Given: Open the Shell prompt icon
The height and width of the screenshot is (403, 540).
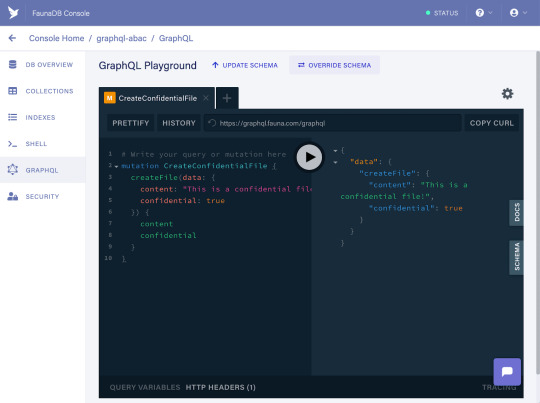Looking at the screenshot, I should click(12, 144).
